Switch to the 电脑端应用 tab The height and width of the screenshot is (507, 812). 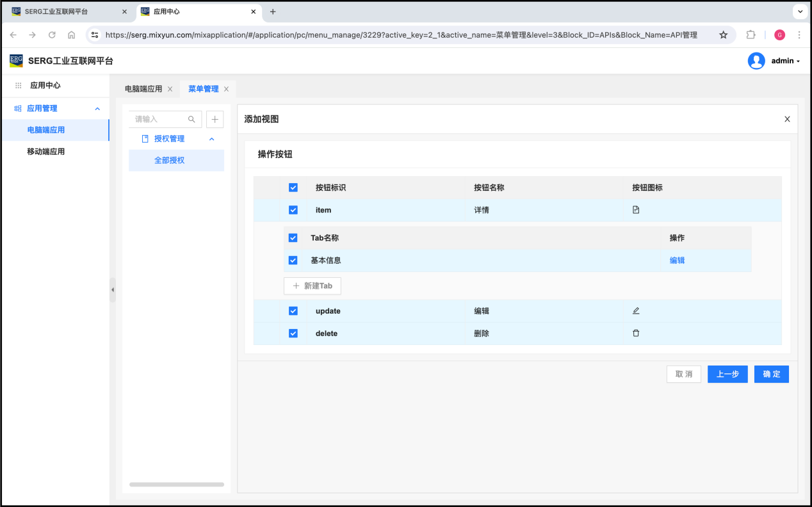pyautogui.click(x=143, y=89)
